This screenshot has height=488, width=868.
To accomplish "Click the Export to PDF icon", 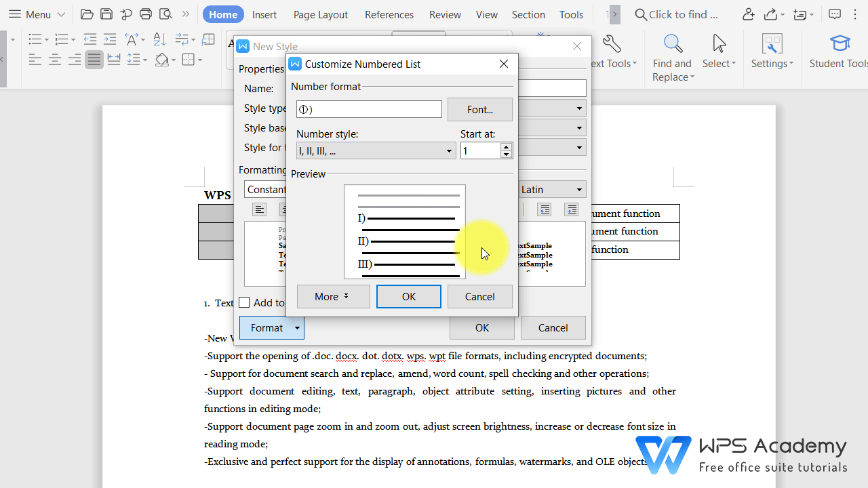I will (125, 14).
